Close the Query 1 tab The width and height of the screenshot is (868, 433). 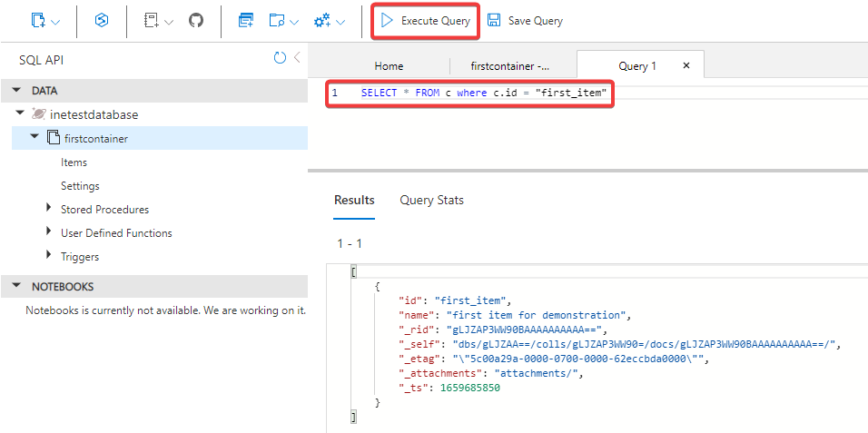pos(686,65)
